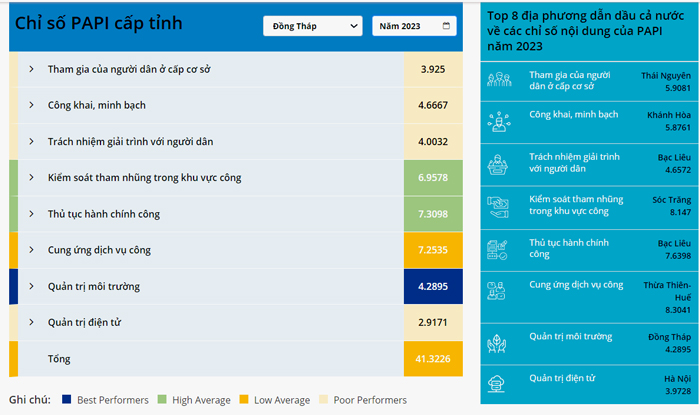The image size is (700, 415).
Task: Expand the Quản trị môi trường row
Action: (31, 286)
